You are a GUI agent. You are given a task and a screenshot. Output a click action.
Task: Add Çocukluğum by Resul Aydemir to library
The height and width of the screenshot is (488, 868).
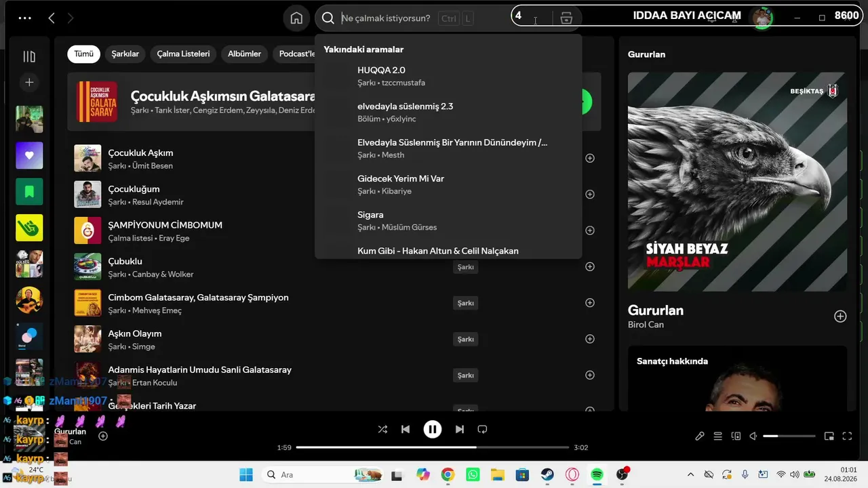tap(590, 194)
